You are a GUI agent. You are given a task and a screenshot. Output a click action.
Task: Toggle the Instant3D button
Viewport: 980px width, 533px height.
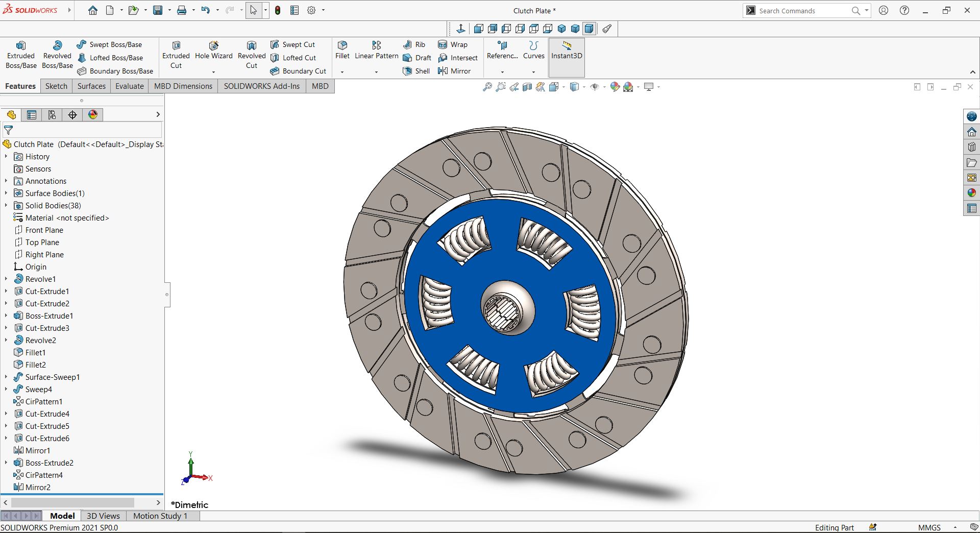[567, 56]
